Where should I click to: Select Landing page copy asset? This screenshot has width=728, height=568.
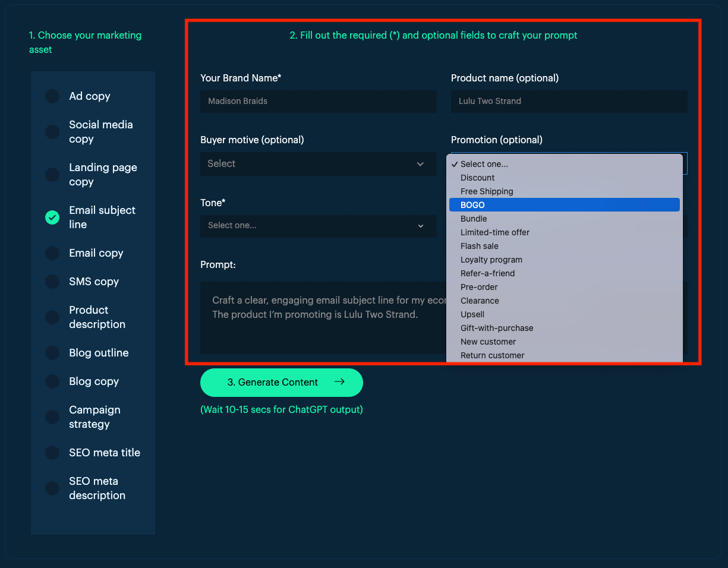point(103,174)
